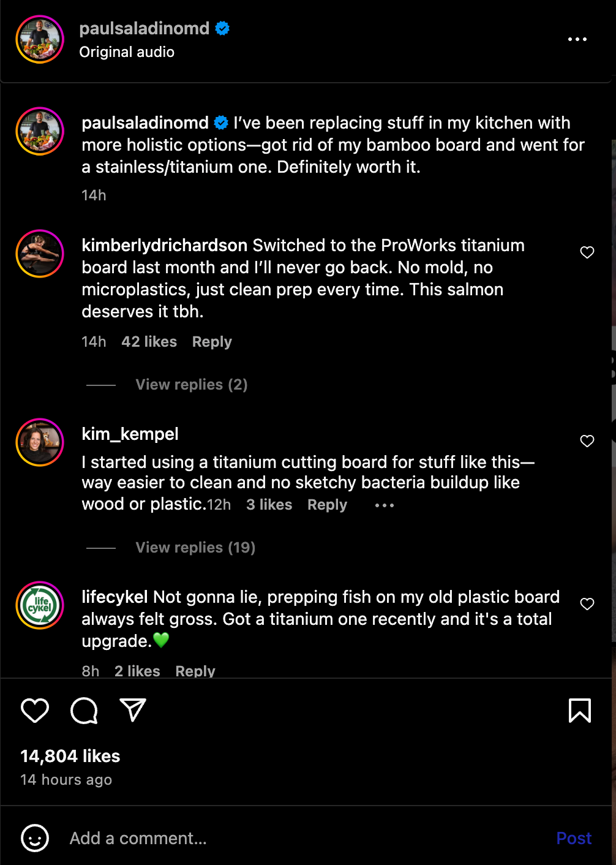Open the comment icon below the post
Image resolution: width=616 pixels, height=865 pixels.
click(84, 711)
